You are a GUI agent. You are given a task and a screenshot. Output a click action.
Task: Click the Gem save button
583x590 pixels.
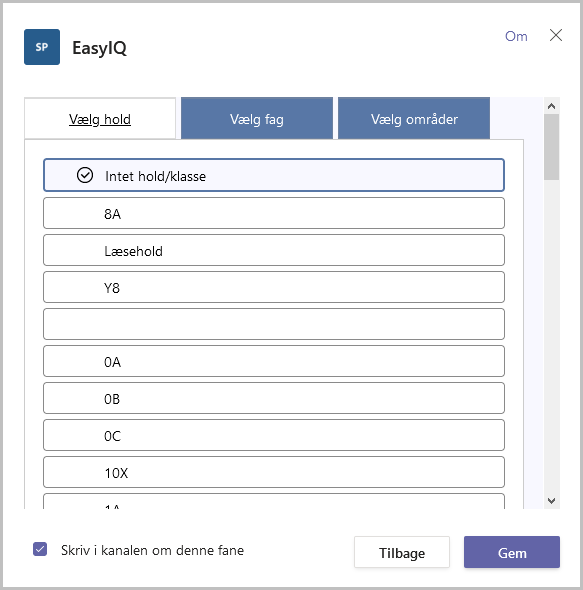point(512,552)
